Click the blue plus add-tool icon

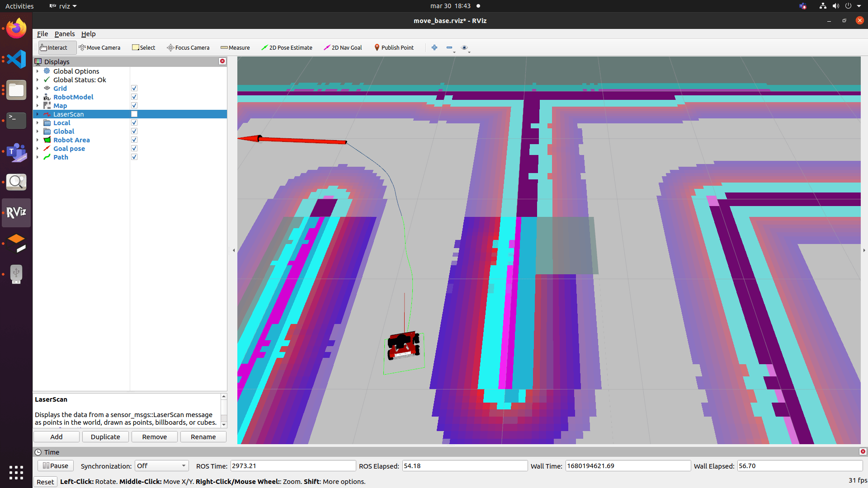pyautogui.click(x=434, y=47)
